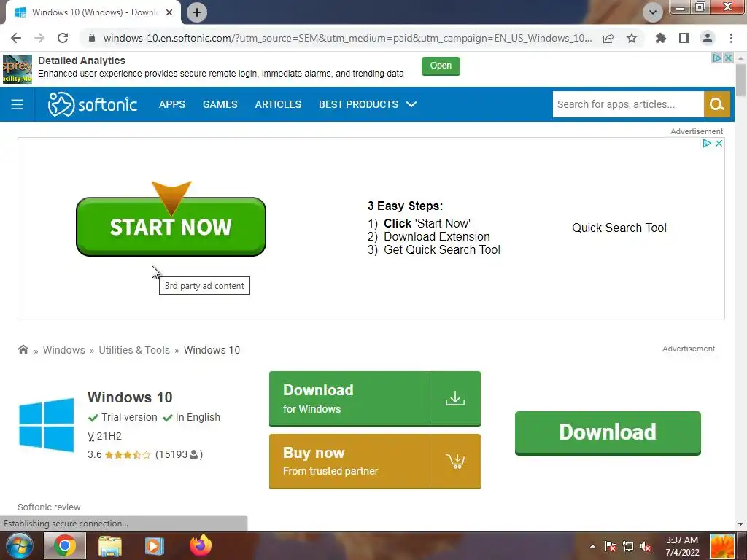Open the Windows breadcrumb link
Image resolution: width=747 pixels, height=560 pixels.
pos(64,350)
